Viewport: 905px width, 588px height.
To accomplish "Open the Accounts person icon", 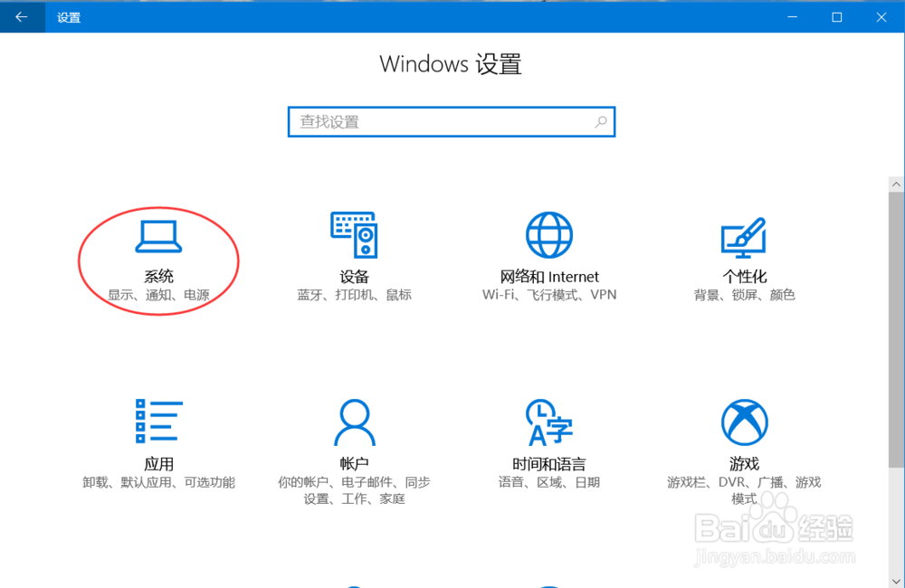I will click(x=355, y=422).
